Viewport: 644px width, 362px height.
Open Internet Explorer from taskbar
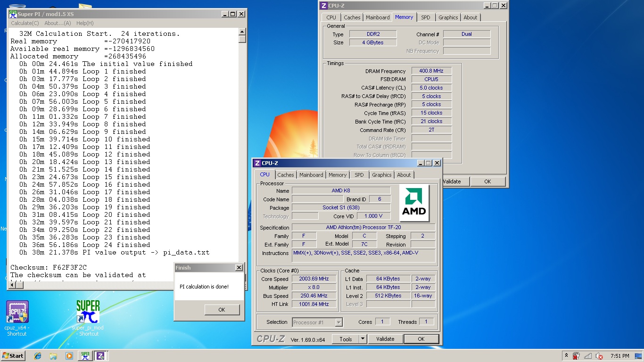point(38,356)
